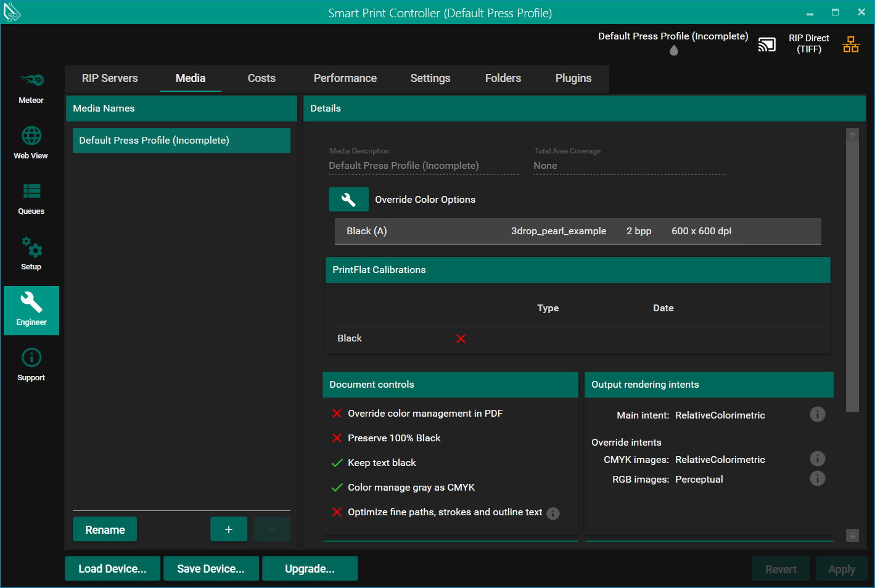
Task: Switch to the RIP Servers tab
Action: click(110, 78)
